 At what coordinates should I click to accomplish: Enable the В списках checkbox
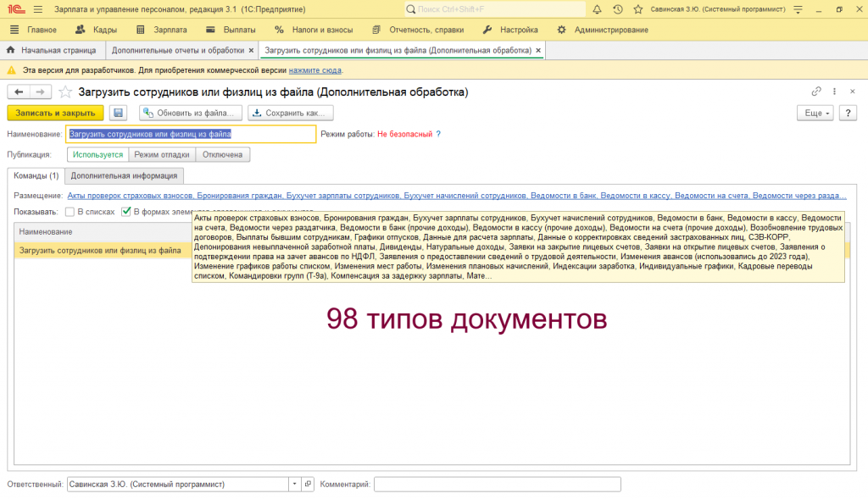(70, 212)
